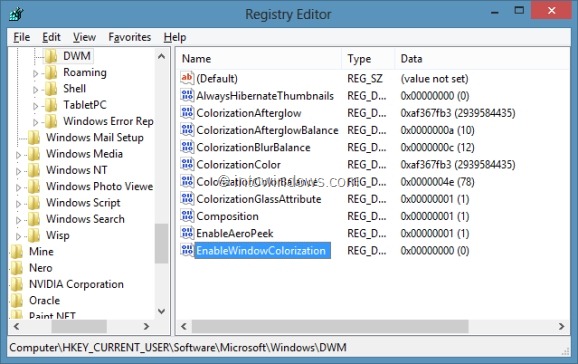Click the Nero folder icon

pos(17,268)
